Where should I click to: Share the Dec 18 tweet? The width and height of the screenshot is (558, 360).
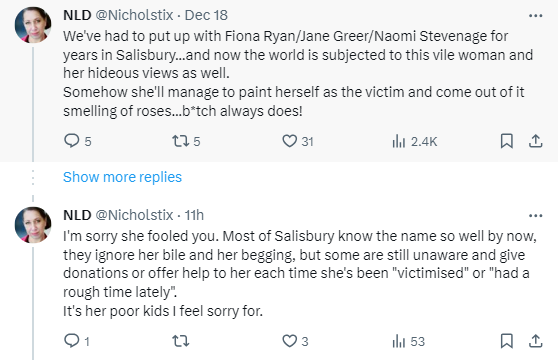click(x=536, y=141)
